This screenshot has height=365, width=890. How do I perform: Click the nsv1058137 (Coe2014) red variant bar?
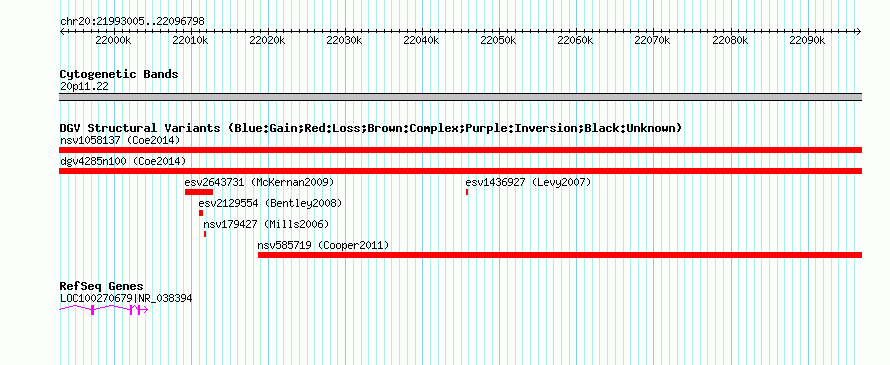tap(460, 149)
